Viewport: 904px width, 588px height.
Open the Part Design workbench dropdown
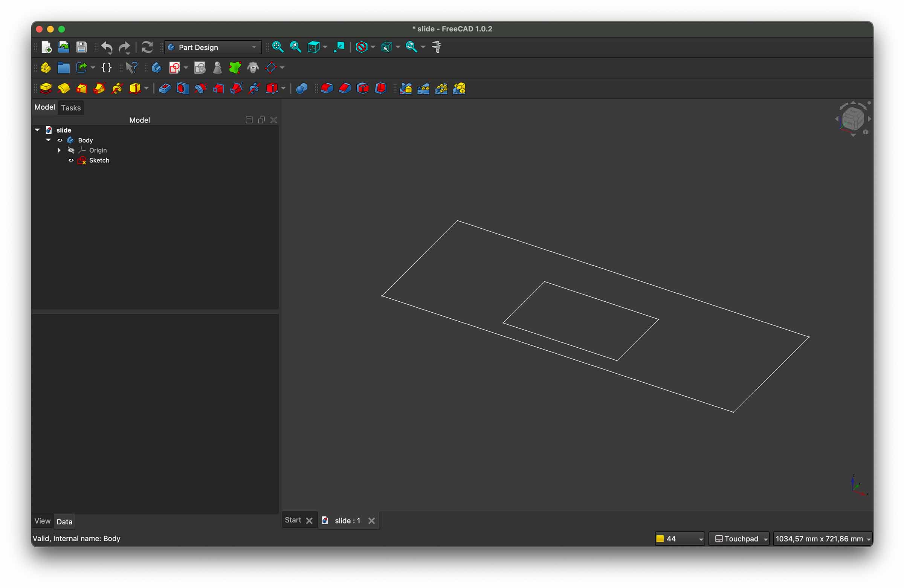(x=213, y=47)
